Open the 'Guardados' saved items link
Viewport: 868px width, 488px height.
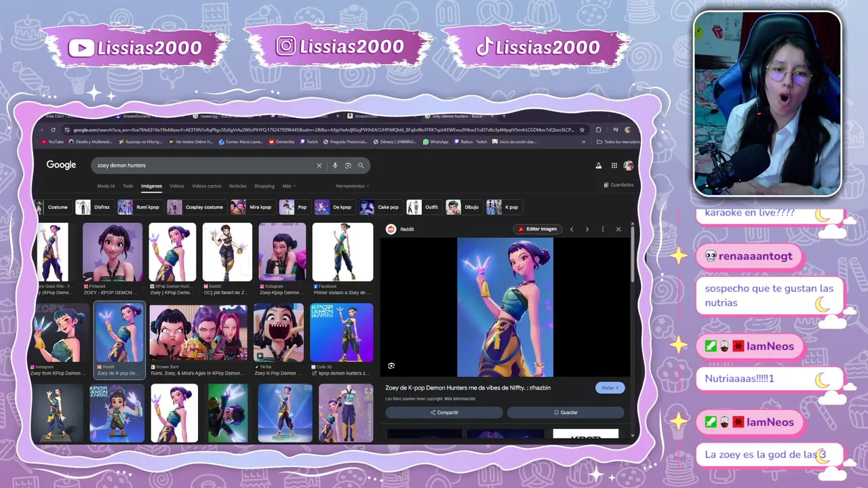click(618, 185)
